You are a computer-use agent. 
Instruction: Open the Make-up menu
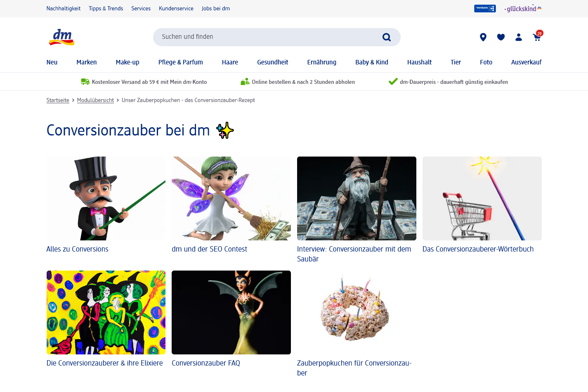[x=128, y=62]
